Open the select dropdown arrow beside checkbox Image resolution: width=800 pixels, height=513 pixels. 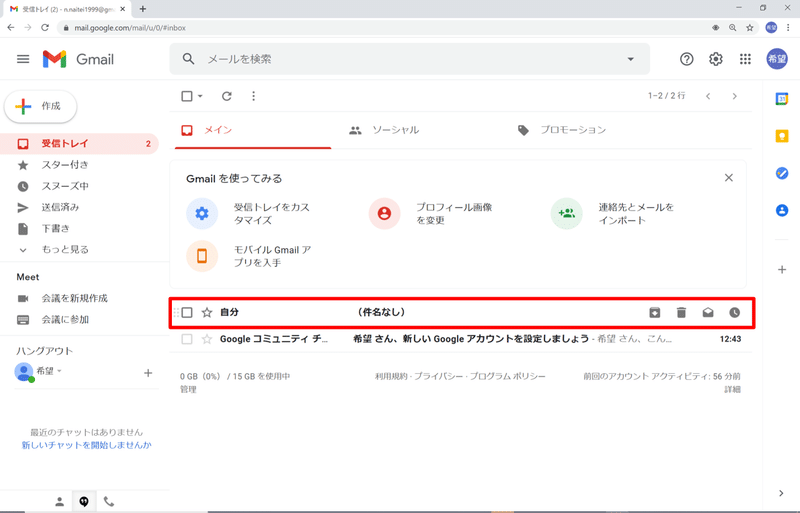(x=200, y=96)
